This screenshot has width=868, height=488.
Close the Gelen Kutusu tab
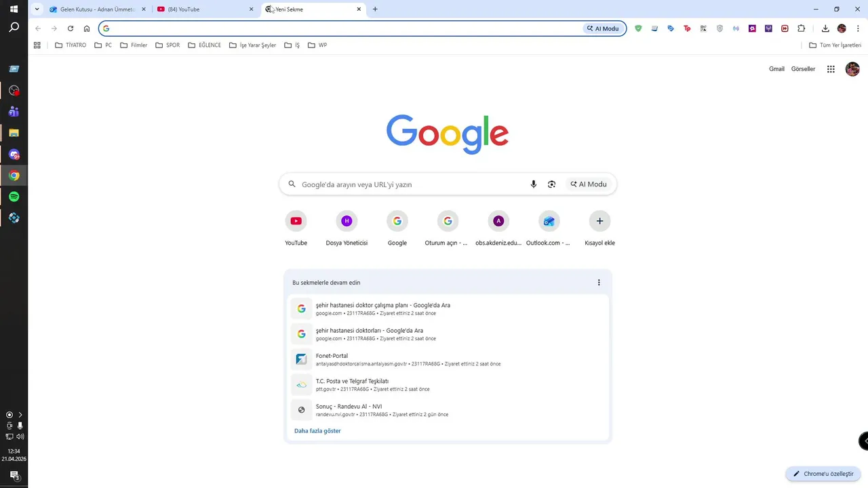tap(144, 9)
